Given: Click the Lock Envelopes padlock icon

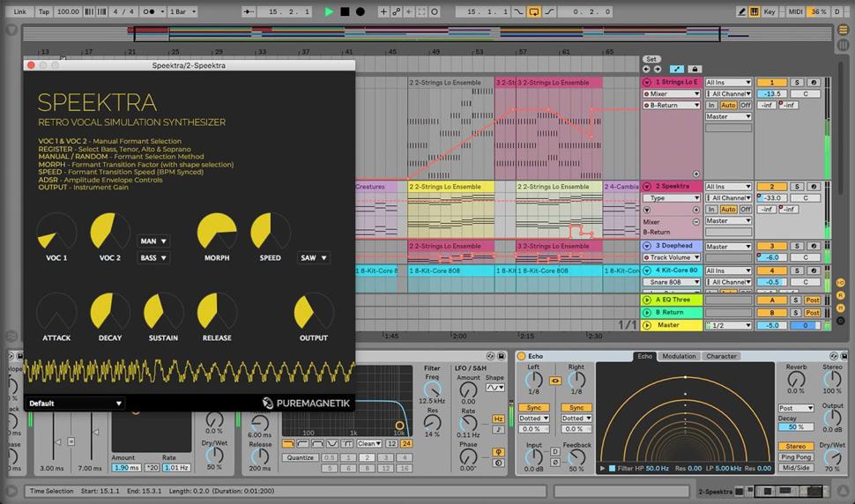Looking at the screenshot, I should (695, 69).
